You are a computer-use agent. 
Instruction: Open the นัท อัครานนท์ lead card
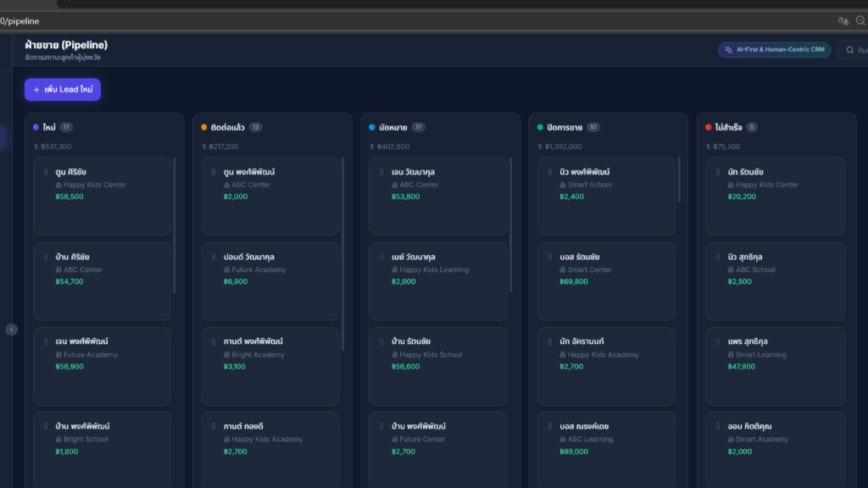point(607,366)
